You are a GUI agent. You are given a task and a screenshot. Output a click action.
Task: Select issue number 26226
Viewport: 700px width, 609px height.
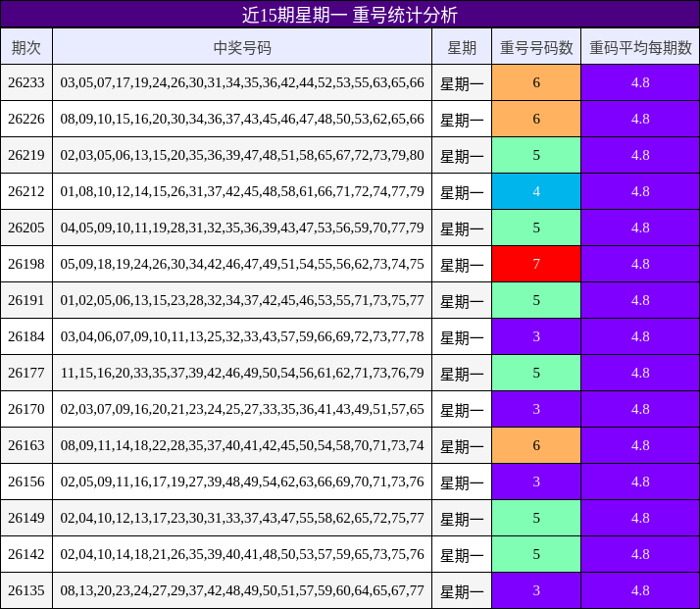click(26, 119)
